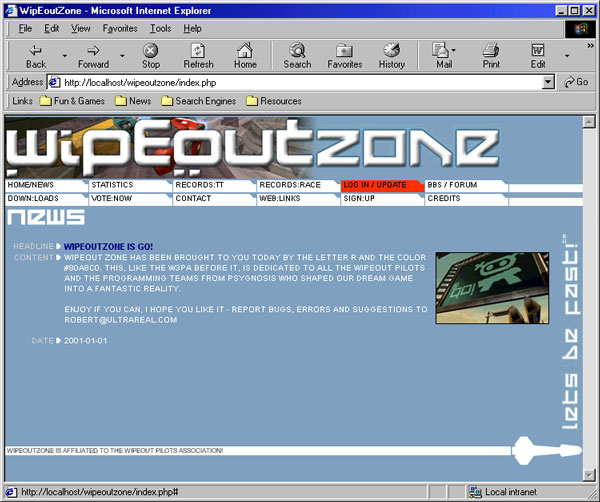600x502 pixels.
Task: Click the IE icon in title bar
Action: (11, 10)
